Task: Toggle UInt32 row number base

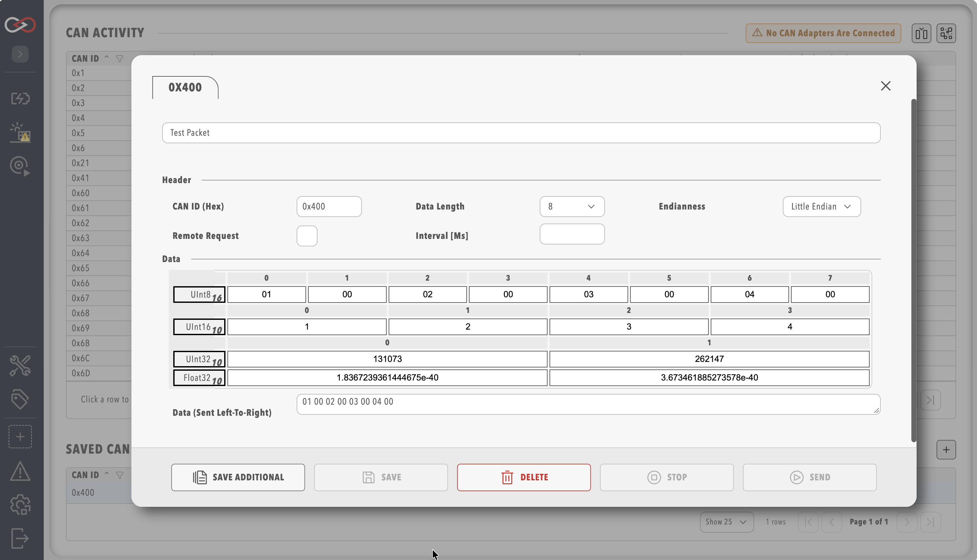Action: [199, 359]
